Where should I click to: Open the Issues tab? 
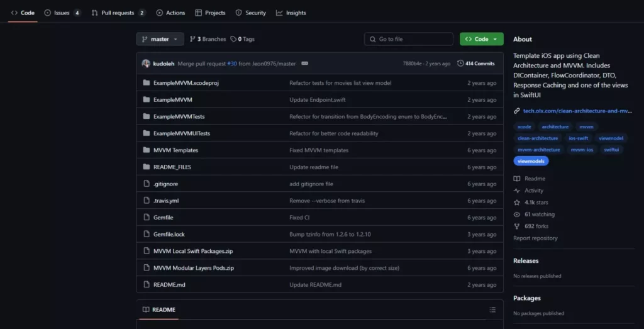(x=62, y=13)
